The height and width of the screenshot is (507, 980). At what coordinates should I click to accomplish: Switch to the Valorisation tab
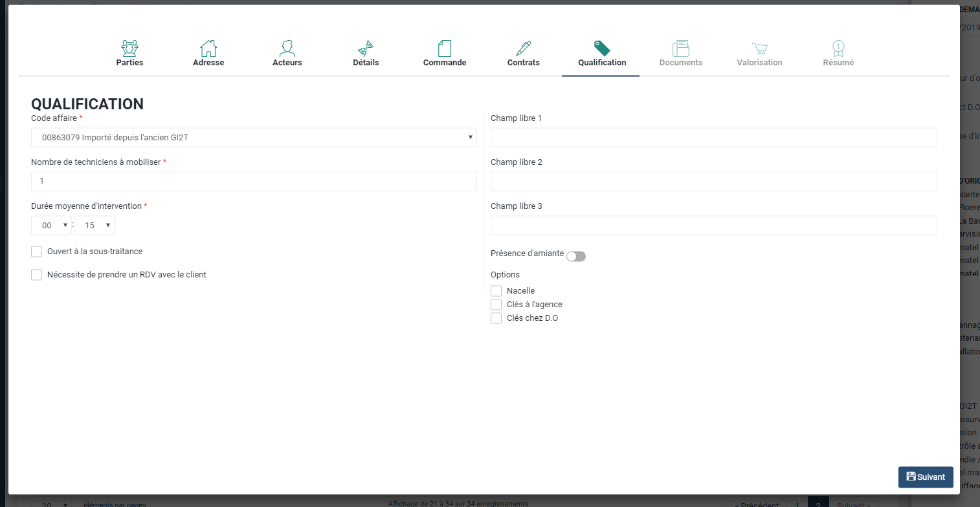coord(759,54)
